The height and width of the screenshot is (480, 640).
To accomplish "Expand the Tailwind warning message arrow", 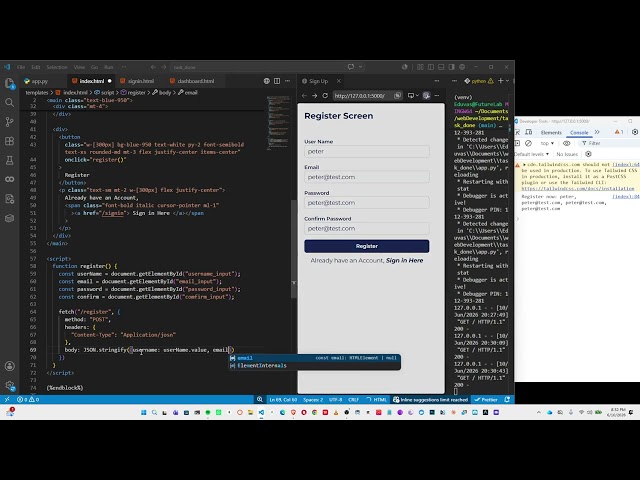I will click(524, 164).
